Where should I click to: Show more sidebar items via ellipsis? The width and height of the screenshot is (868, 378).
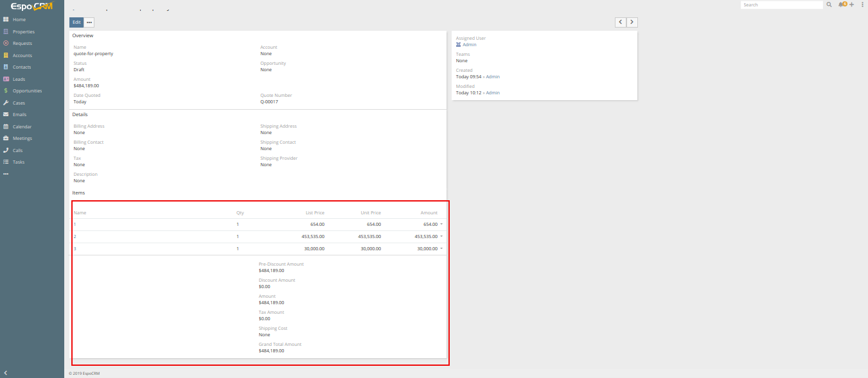click(6, 174)
